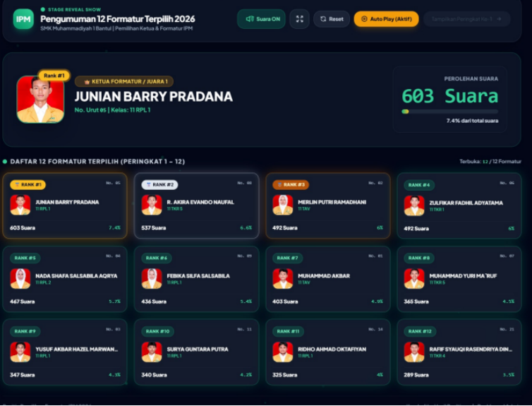Click the Daftar 12 Formatur Terpilih section heading

(x=97, y=162)
